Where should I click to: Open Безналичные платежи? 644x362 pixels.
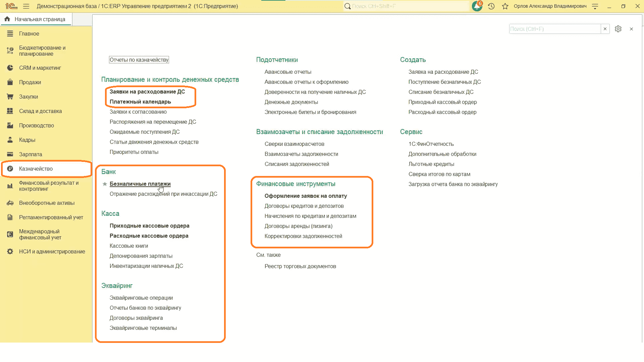[x=140, y=184]
